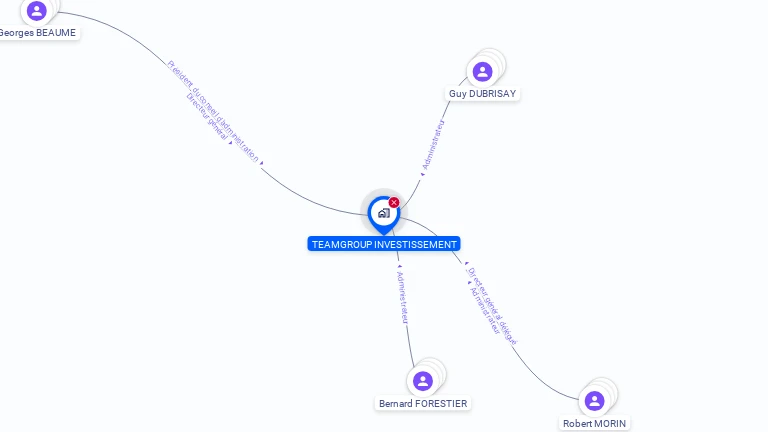Expand stacked nodes behind Robert MORIN
768x432 pixels.
click(x=609, y=388)
